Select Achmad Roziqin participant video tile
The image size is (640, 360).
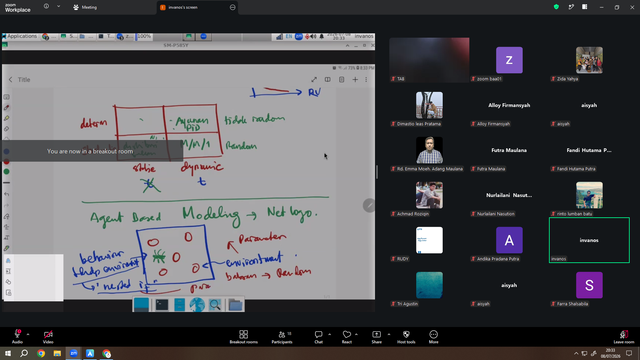[429, 195]
